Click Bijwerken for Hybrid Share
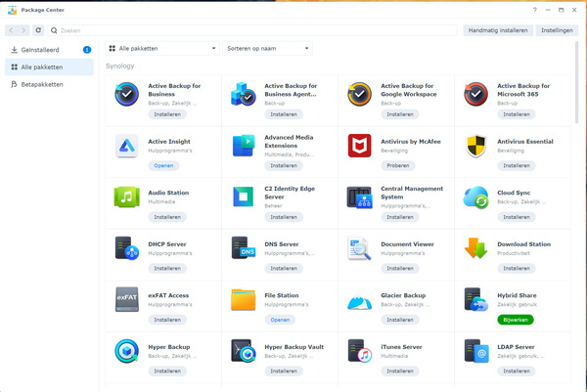Screen dimensions: 587x392 [x=516, y=320]
